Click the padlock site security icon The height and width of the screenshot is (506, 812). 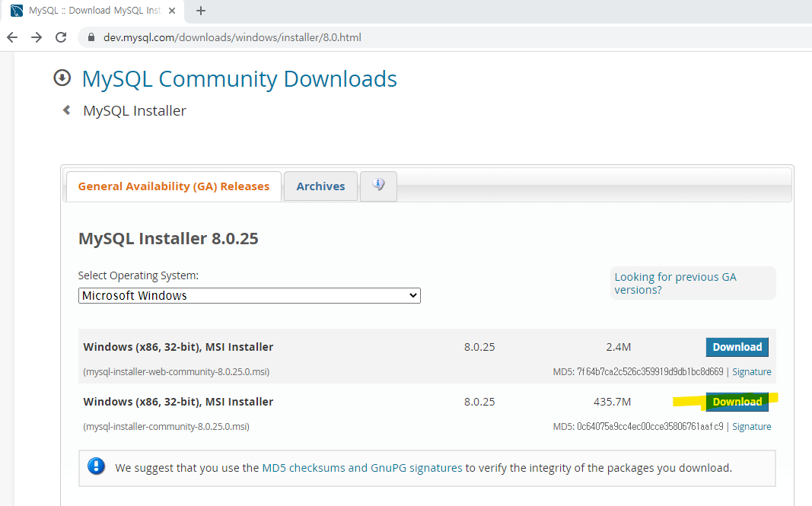pyautogui.click(x=91, y=37)
